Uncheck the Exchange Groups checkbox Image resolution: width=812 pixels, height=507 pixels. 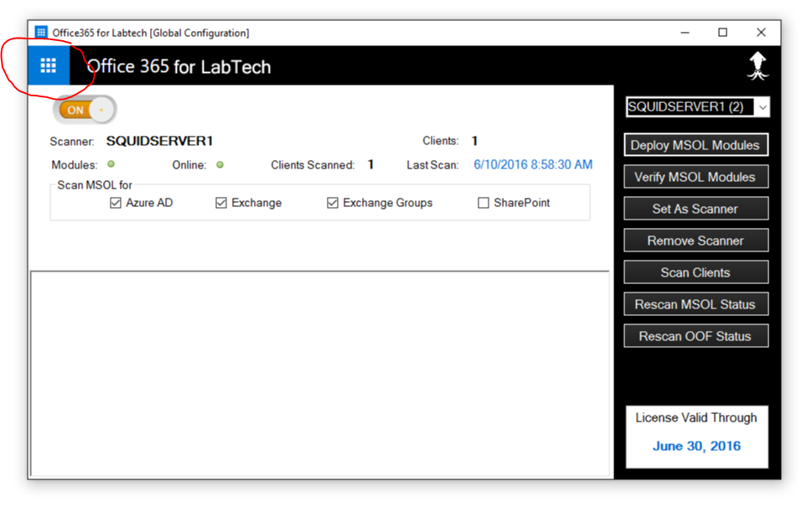pyautogui.click(x=333, y=203)
